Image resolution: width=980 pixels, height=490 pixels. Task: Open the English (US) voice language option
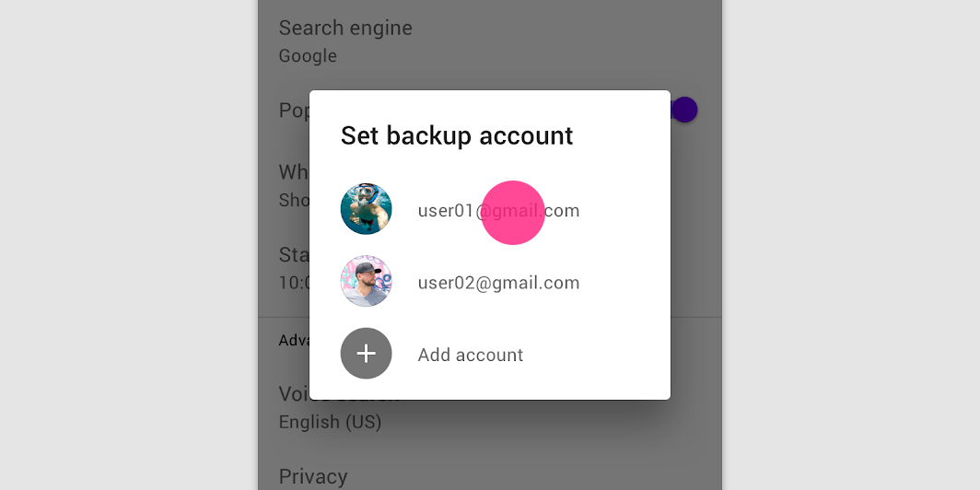tap(330, 422)
